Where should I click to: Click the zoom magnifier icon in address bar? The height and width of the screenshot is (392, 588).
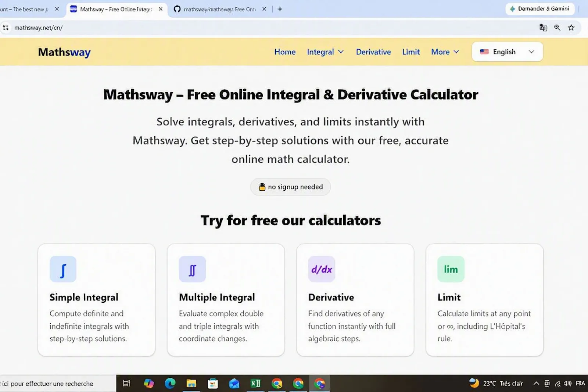(x=557, y=28)
